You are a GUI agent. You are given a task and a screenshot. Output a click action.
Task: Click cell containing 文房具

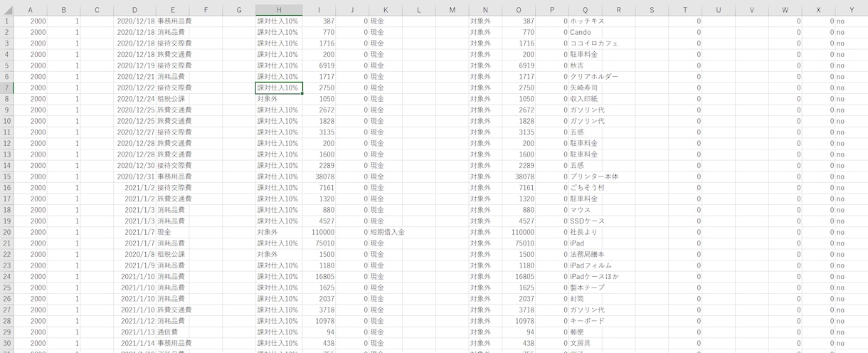point(586,343)
